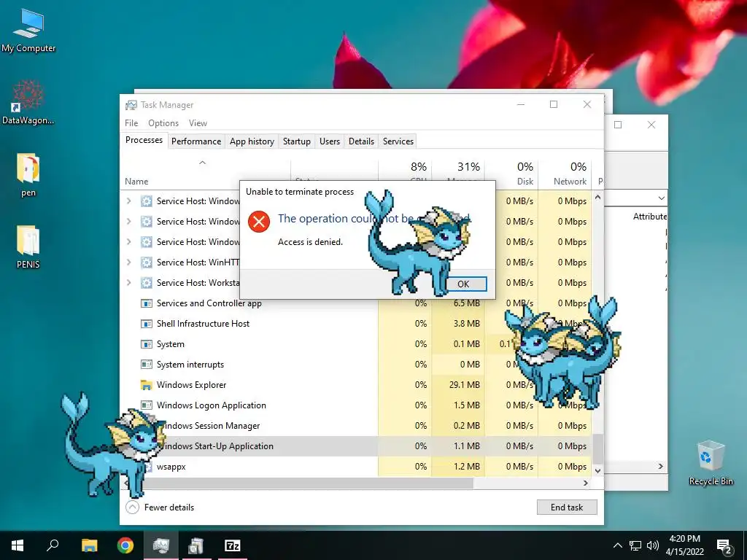Expand the Service Host: Worksta row
Image resolution: width=747 pixels, height=560 pixels.
pos(128,283)
